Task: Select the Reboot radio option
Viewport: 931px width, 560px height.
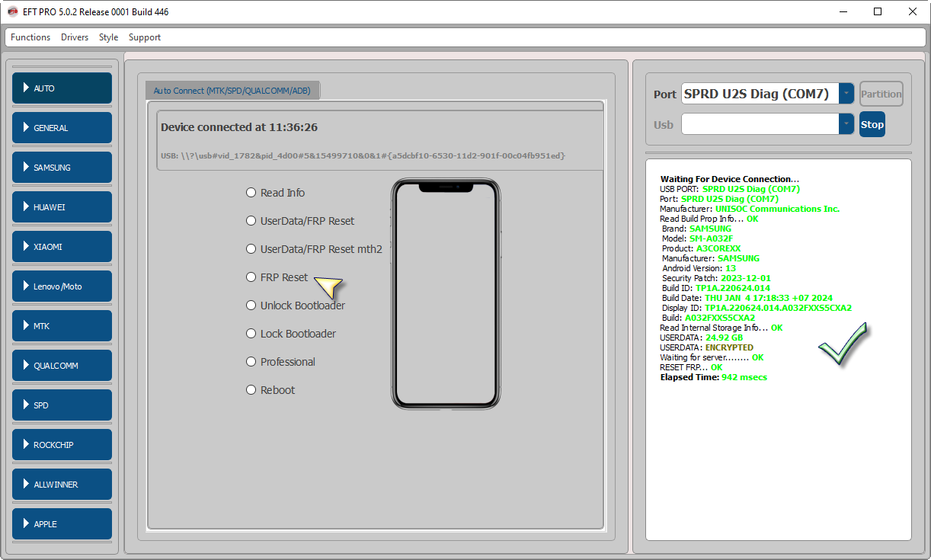Action: 270,390
